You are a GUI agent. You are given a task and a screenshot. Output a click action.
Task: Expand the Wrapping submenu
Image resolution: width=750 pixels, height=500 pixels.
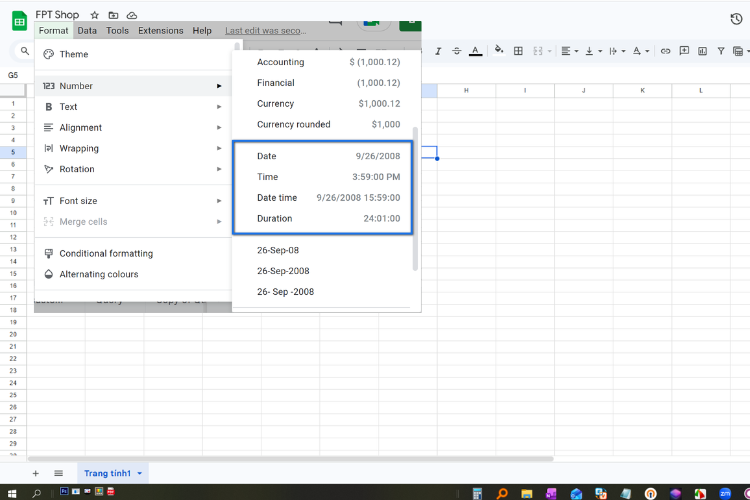click(x=133, y=148)
